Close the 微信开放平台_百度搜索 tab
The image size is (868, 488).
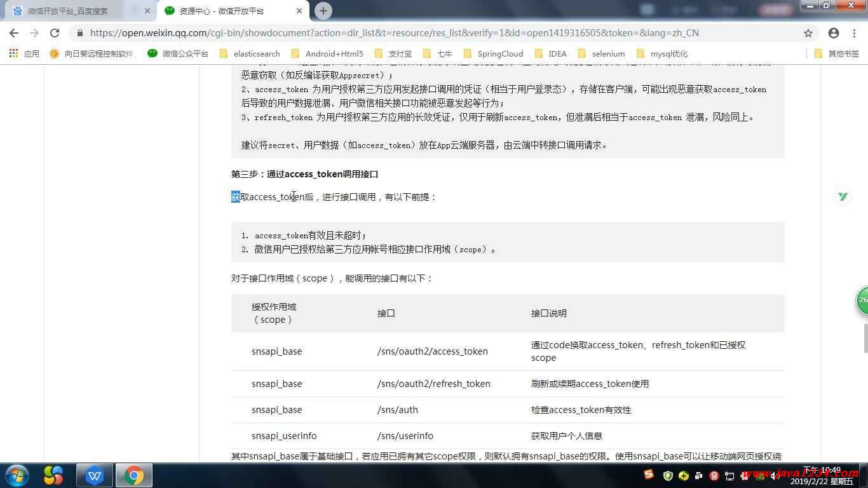[x=147, y=11]
